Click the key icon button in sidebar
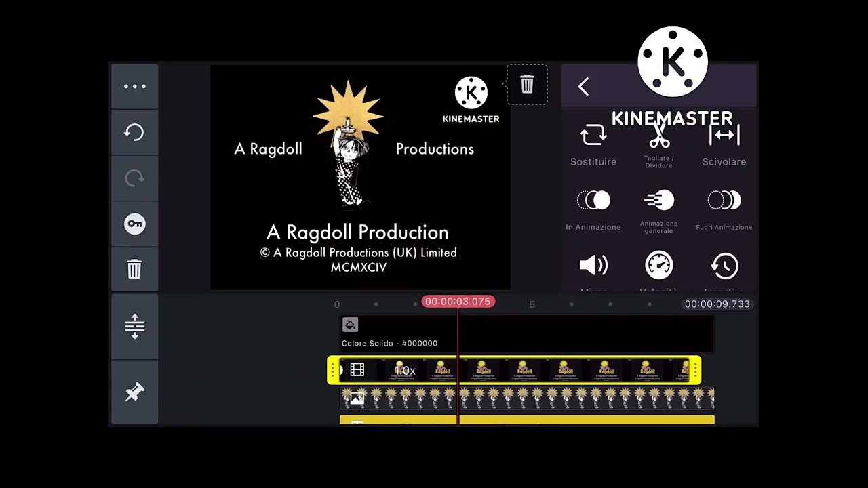 coord(134,224)
